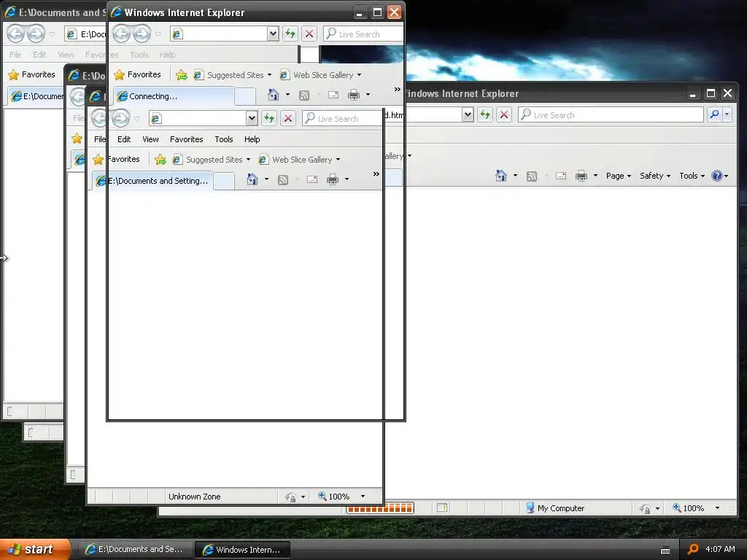Image resolution: width=747 pixels, height=560 pixels.
Task: Open Safety menu in large right window
Action: point(655,176)
